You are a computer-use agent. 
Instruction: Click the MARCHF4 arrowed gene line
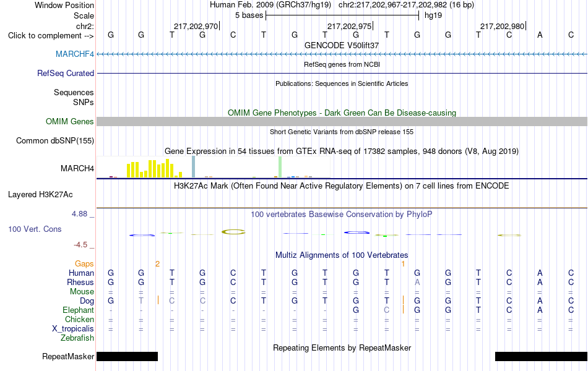pyautogui.click(x=342, y=54)
